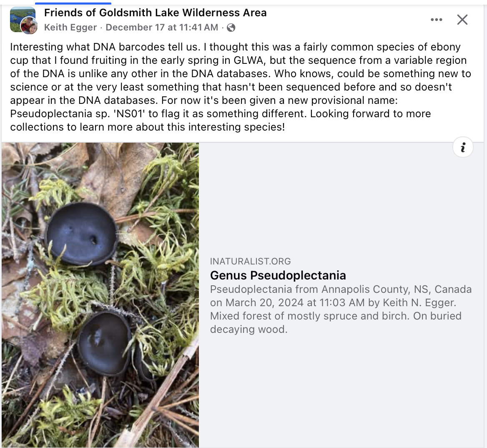Click the link info "i" icon
Image resolution: width=487 pixels, height=448 pixels.
click(x=463, y=147)
